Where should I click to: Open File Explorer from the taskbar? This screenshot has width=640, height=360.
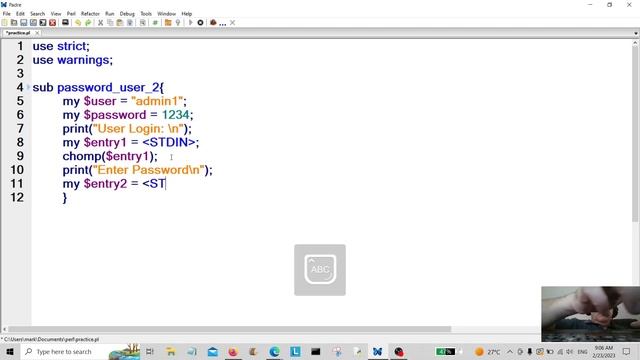point(171,351)
